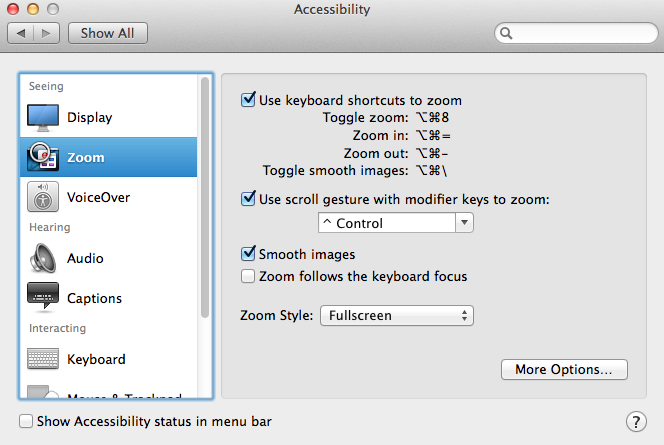This screenshot has width=664, height=445.
Task: Go forward with the right arrow button
Action: pos(47,33)
